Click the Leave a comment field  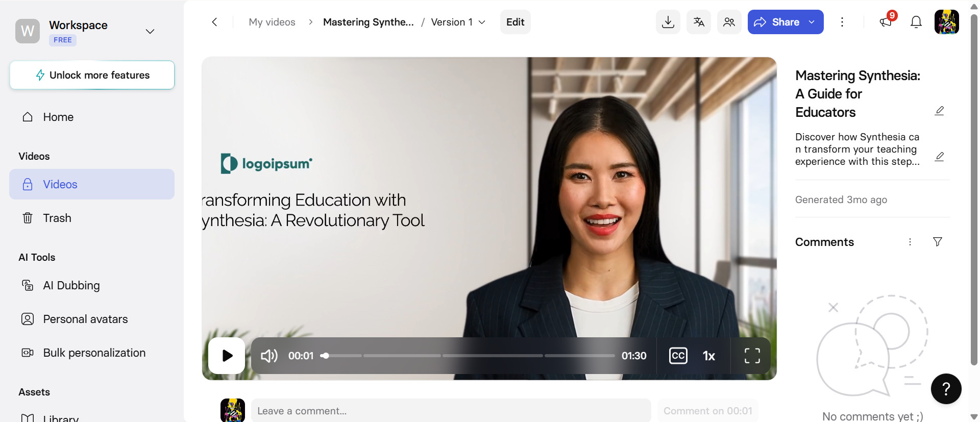tap(451, 411)
